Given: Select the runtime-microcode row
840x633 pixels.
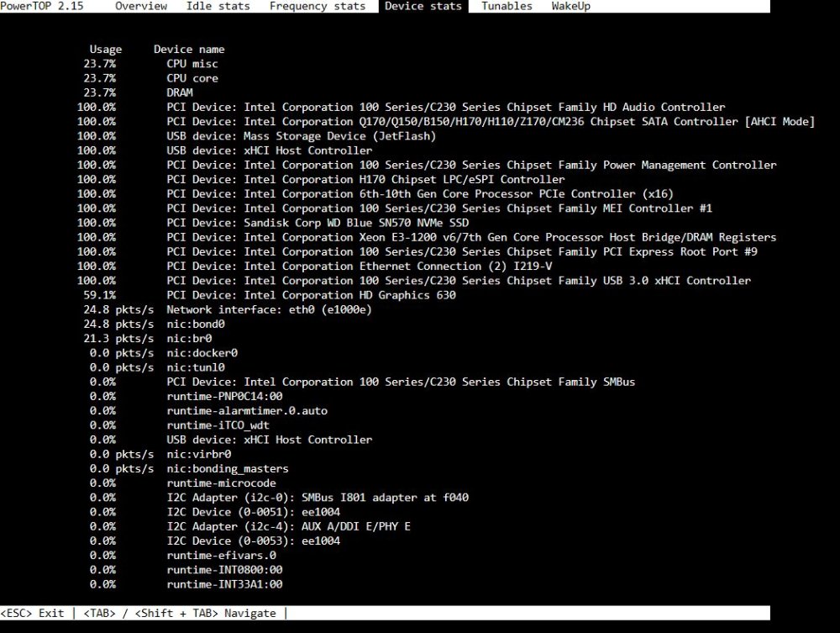Looking at the screenshot, I should [x=182, y=483].
